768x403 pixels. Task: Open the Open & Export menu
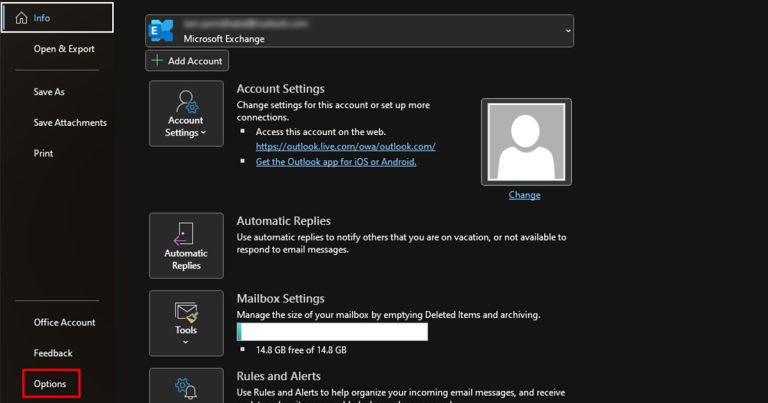point(64,49)
